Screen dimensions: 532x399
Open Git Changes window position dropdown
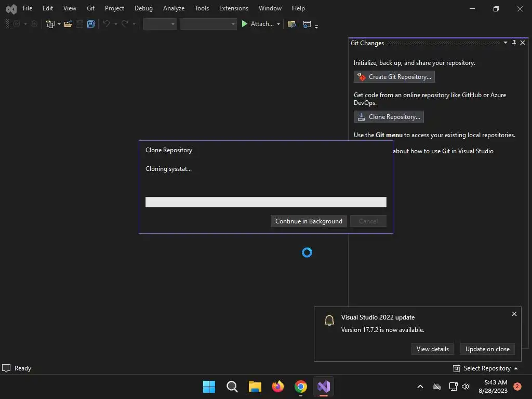(x=505, y=43)
